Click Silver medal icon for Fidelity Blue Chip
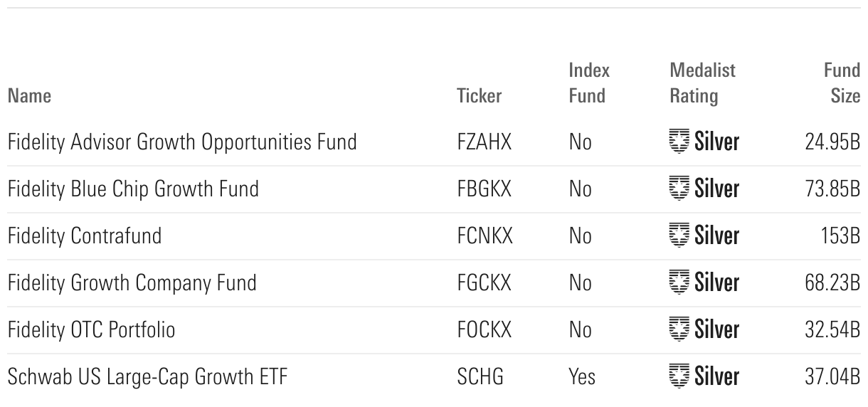The height and width of the screenshot is (407, 868). tap(679, 189)
